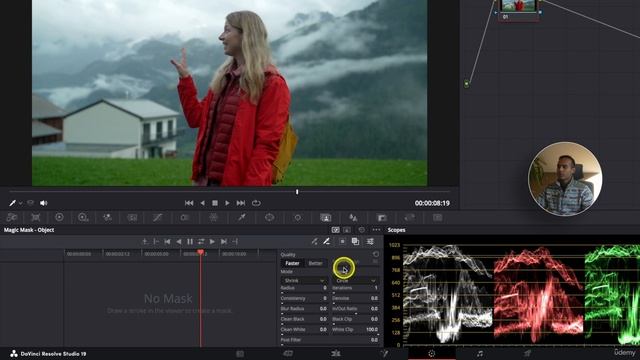This screenshot has width=640, height=360.
Task: Click the green source node input dot
Action: (467, 84)
